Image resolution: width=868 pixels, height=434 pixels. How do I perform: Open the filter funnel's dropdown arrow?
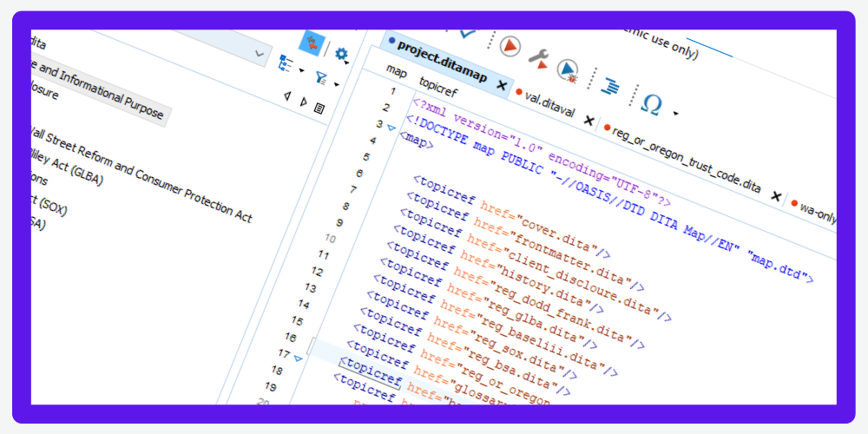click(x=337, y=85)
